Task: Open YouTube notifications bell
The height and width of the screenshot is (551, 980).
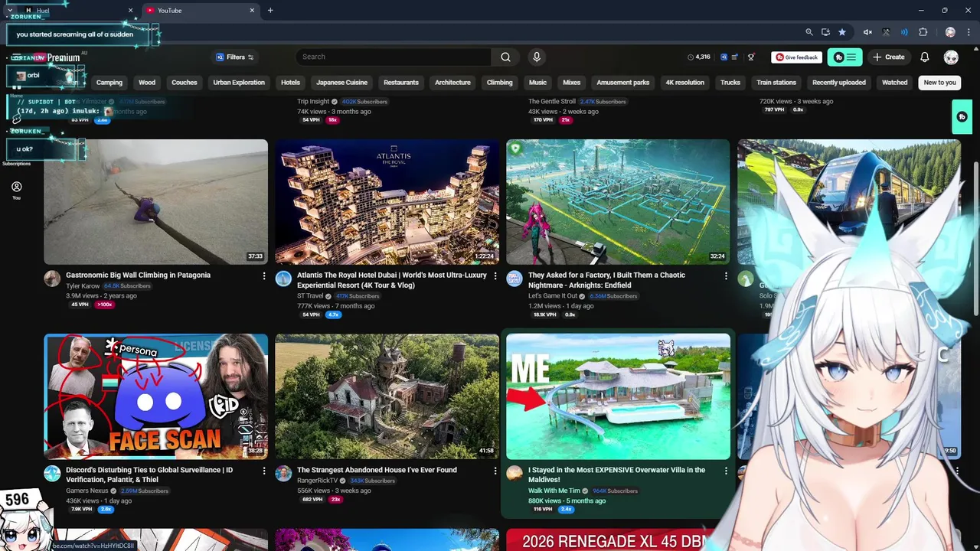Action: click(925, 57)
